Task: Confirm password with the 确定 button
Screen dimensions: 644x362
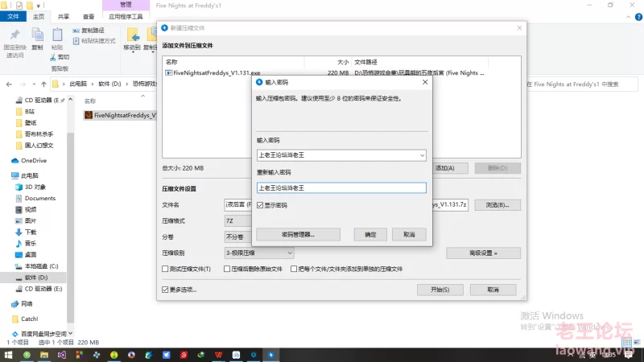Action: [370, 235]
